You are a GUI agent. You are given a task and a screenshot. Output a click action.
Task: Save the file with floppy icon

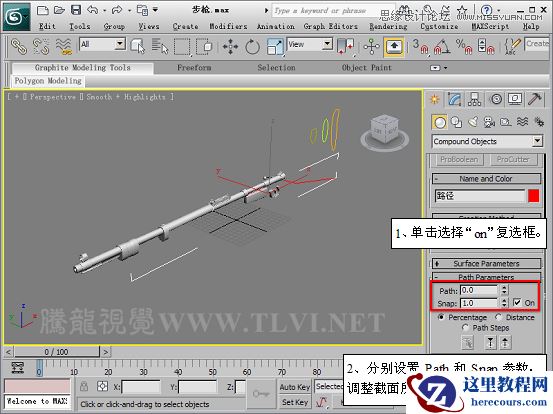[76, 10]
